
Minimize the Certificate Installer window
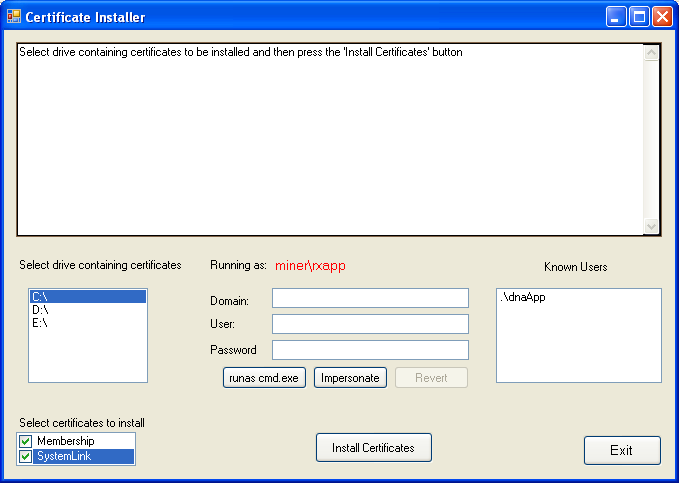pos(616,17)
